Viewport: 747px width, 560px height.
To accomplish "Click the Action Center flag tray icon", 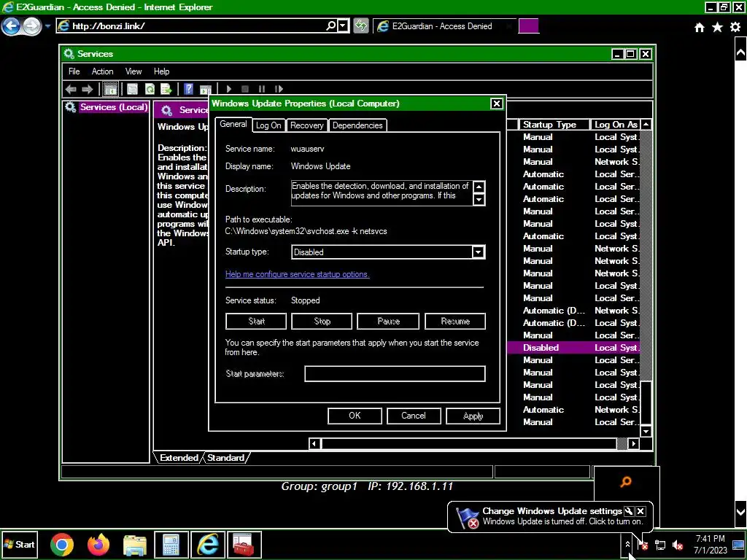I will pyautogui.click(x=643, y=545).
